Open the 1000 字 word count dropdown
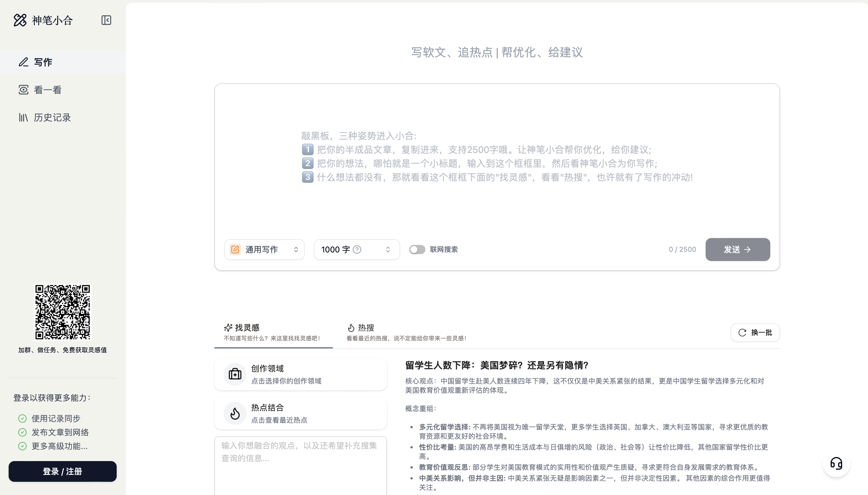Screen dimensions: 868x495 (356, 249)
